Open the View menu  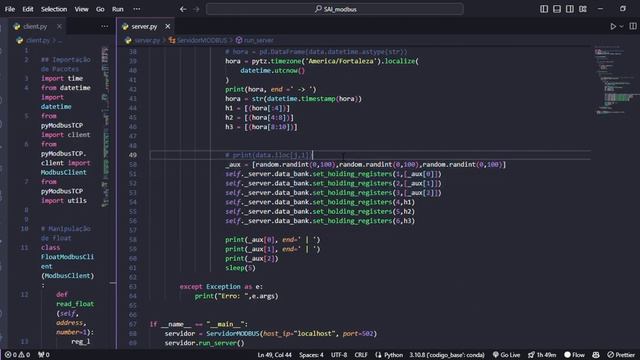(x=81, y=9)
